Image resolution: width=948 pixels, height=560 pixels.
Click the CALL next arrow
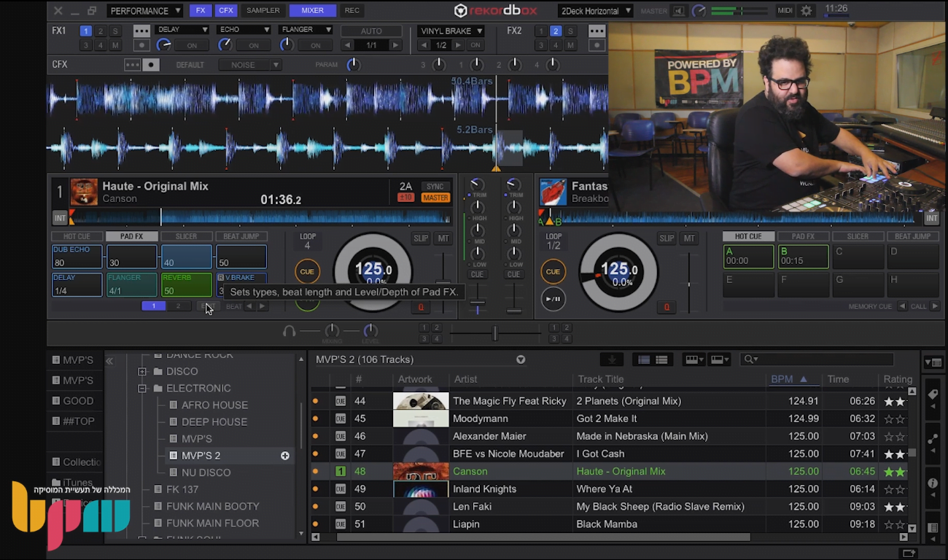tap(935, 307)
